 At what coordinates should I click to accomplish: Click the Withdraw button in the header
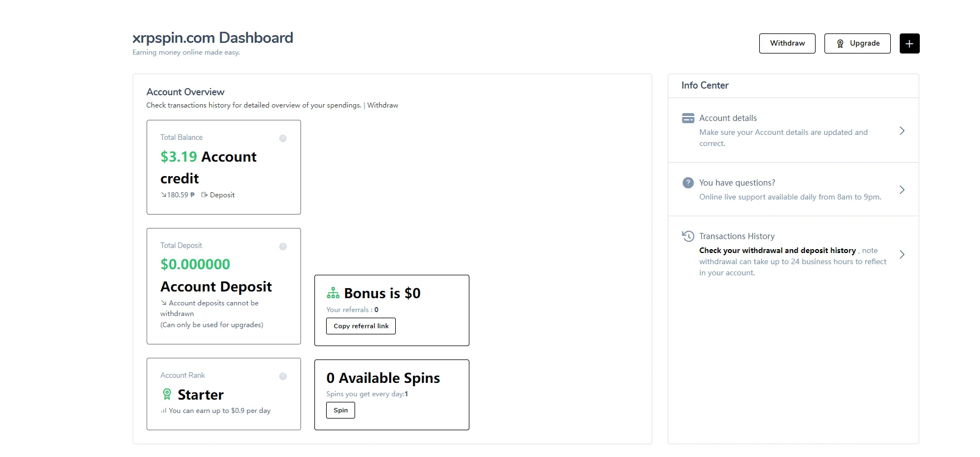pos(787,43)
